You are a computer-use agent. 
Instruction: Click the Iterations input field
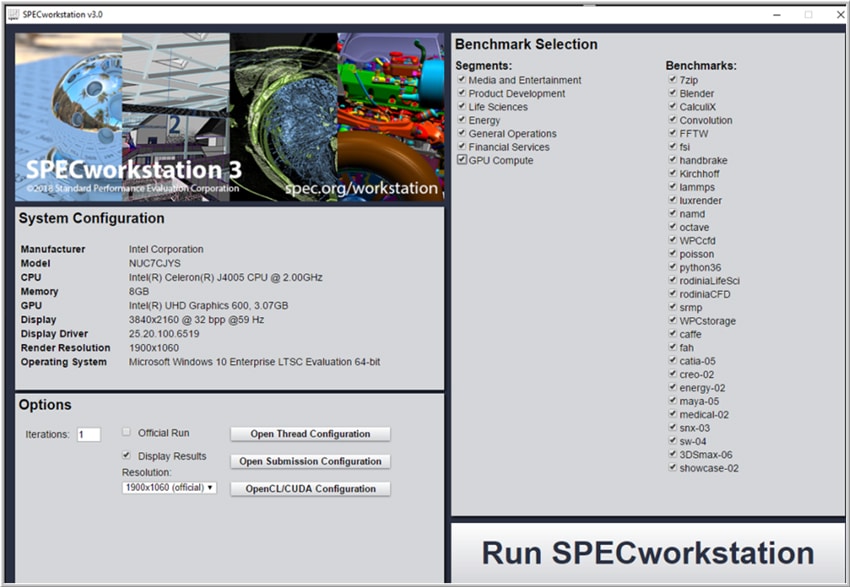point(89,434)
